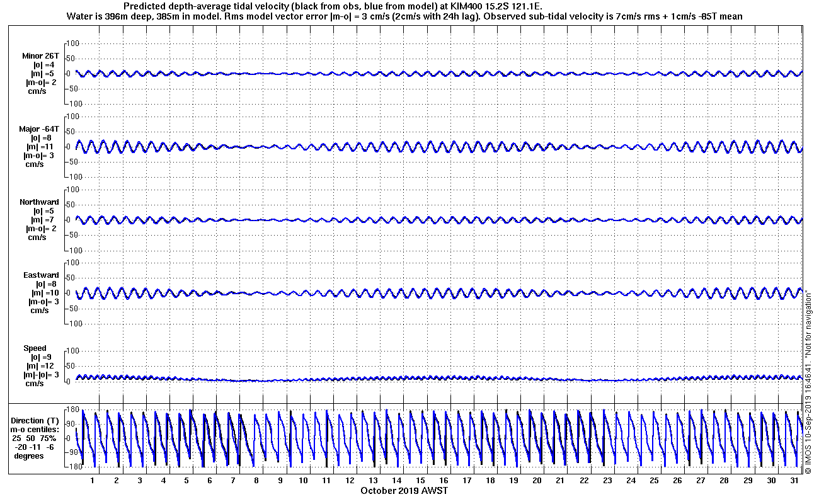Click the subtitle line starting 'Water is 396m deep'
The height and width of the screenshot is (504, 819).
click(x=404, y=16)
